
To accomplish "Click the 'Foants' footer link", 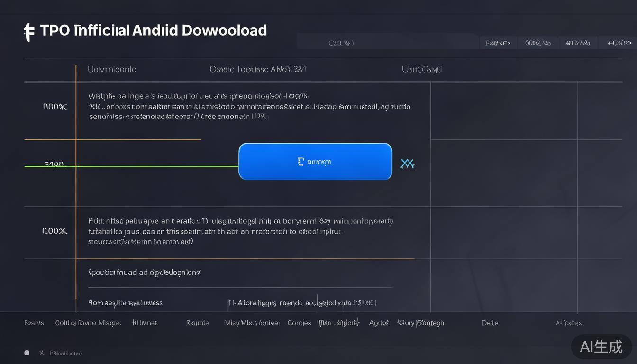I will click(34, 323).
